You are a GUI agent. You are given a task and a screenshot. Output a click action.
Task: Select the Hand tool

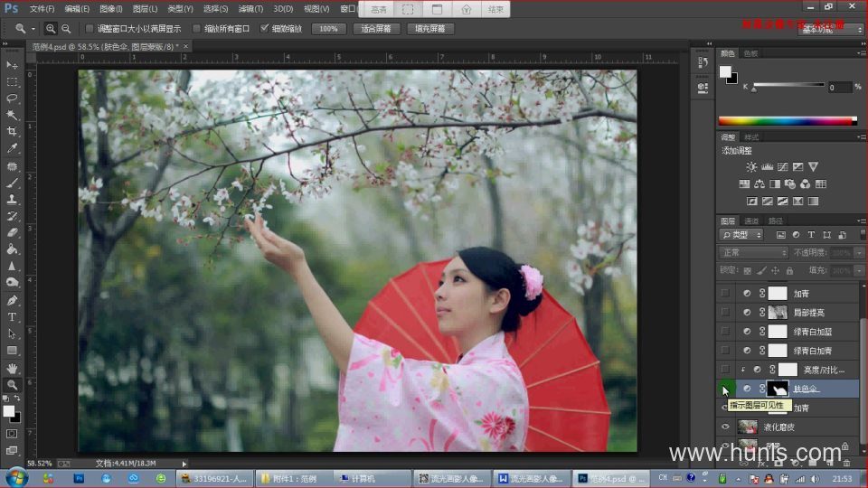(12, 368)
